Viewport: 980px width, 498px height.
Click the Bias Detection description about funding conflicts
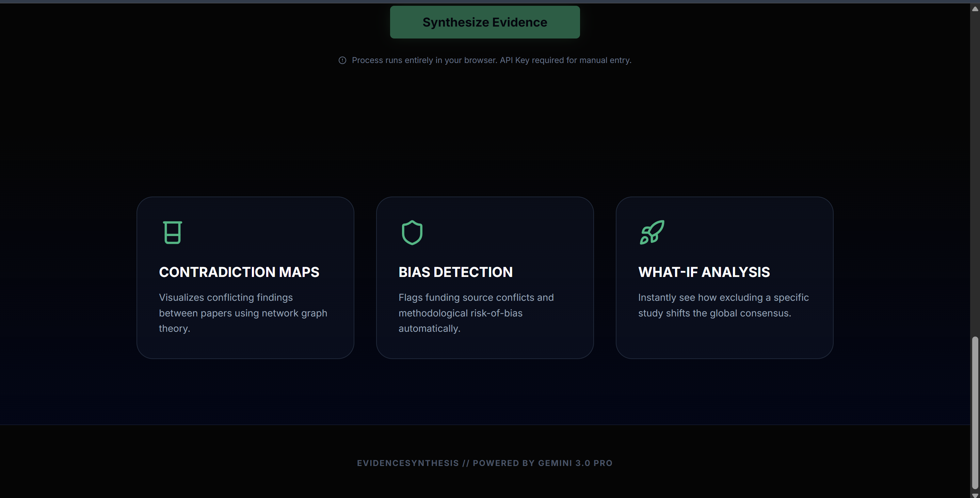pos(476,313)
